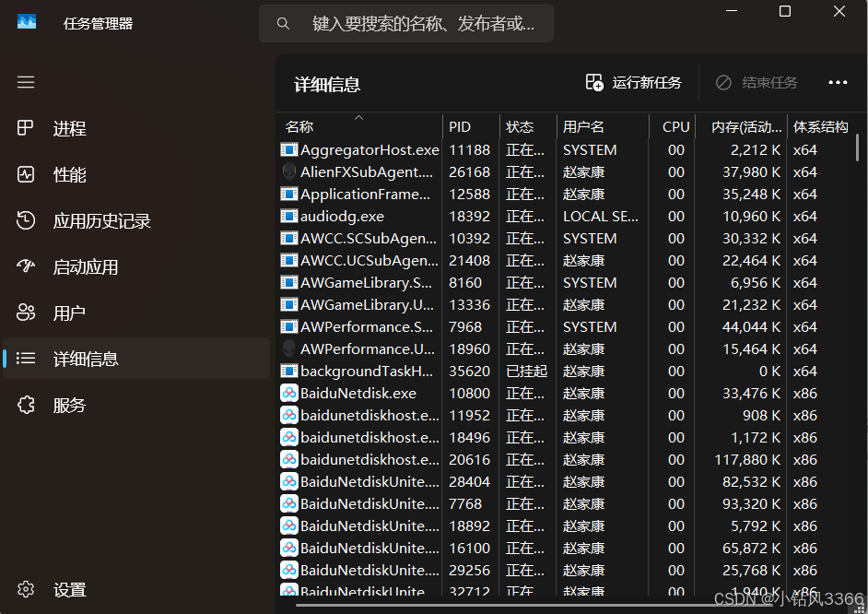Sort by the 内存(活动...) column header
868x614 pixels.
click(x=741, y=127)
